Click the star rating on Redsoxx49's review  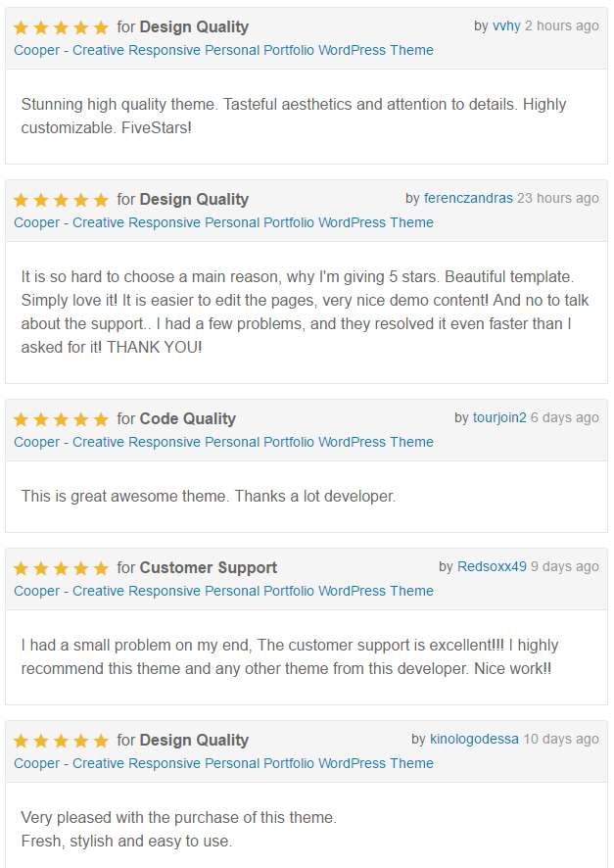61,568
